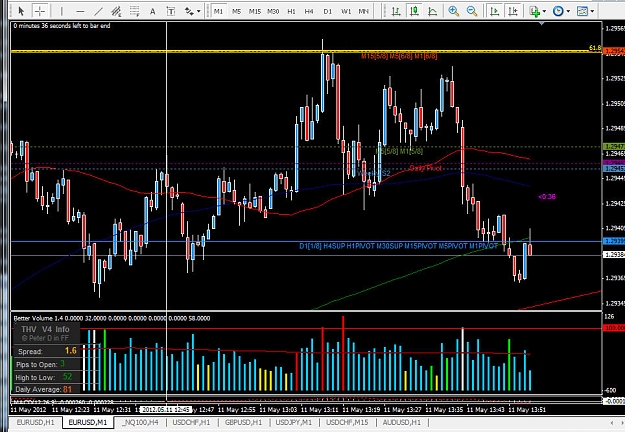Screen dimensions: 625x432
Task: Zoom out of the chart
Action: [x=472, y=11]
